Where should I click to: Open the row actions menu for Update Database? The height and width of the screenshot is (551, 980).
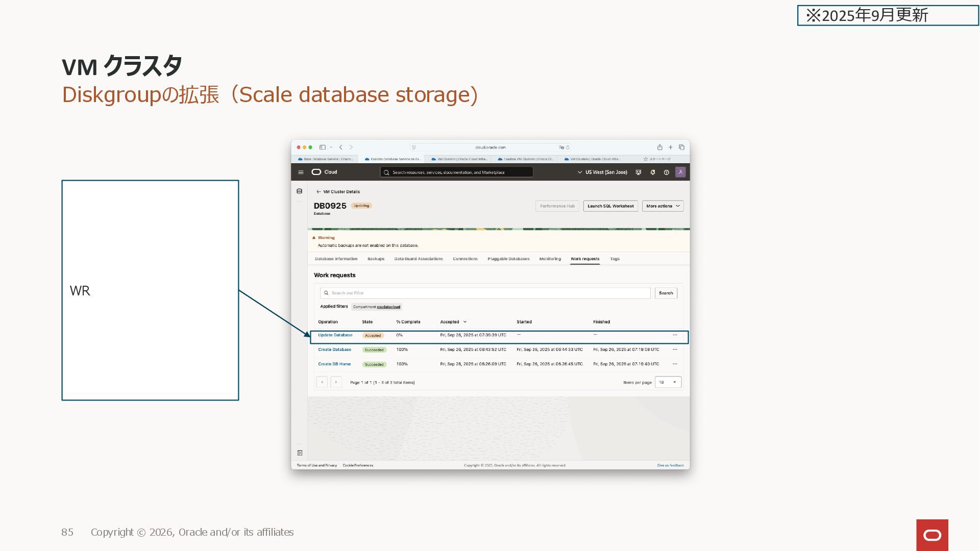(x=675, y=335)
